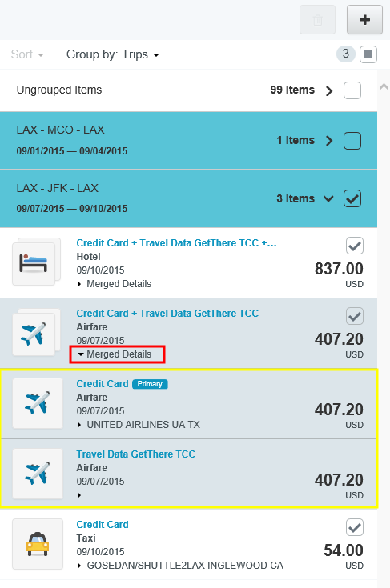The width and height of the screenshot is (390, 588).
Task: Uncheck the 837.00 hotel expense checkbox
Action: point(354,246)
